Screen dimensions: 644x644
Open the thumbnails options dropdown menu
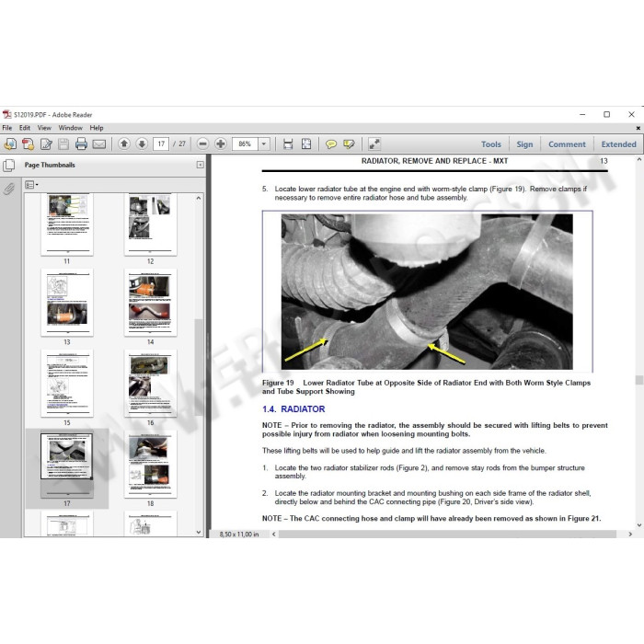tap(31, 185)
